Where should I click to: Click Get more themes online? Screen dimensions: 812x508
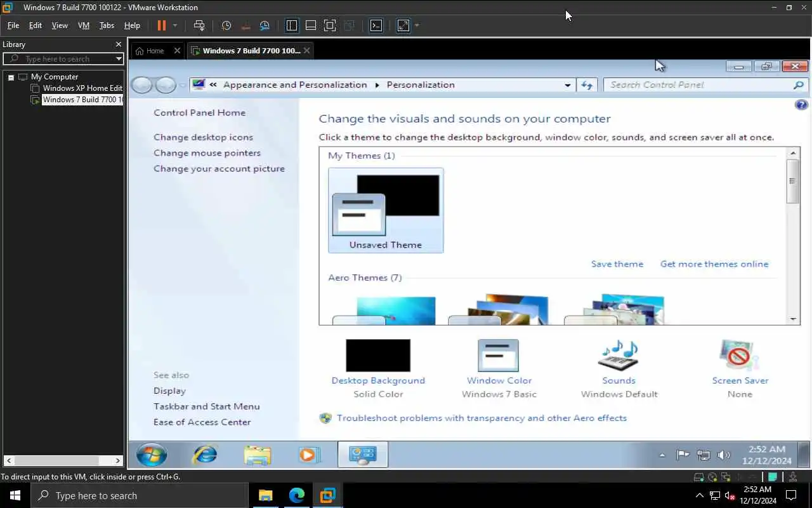[714, 264]
